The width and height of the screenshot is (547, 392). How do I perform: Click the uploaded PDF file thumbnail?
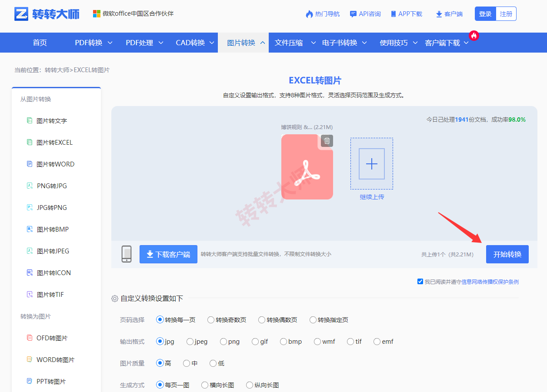tap(307, 167)
